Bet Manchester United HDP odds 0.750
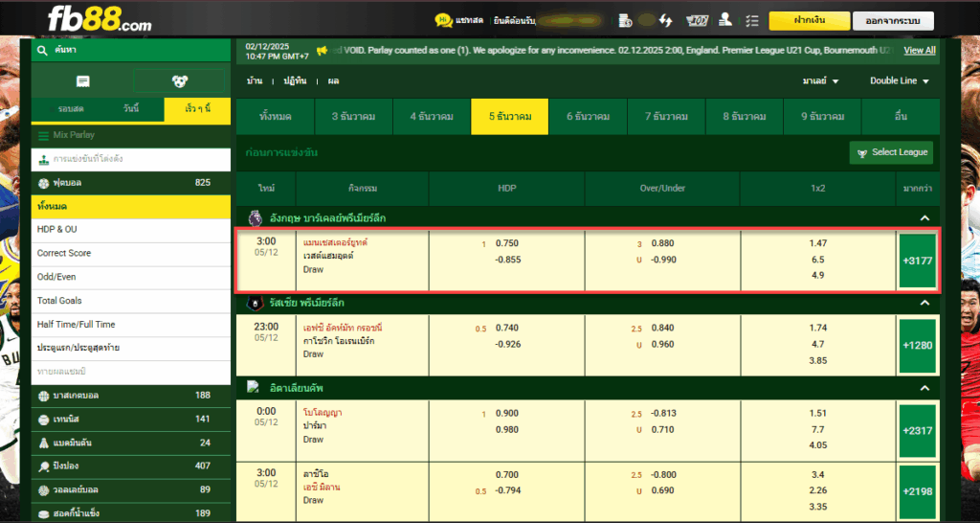Viewport: 980px width, 523px height. pos(507,243)
